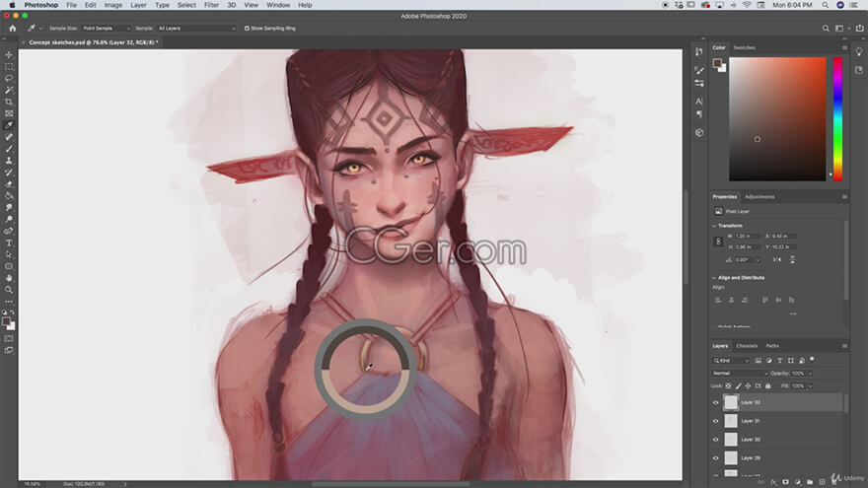Select the Horizontal Type tool
The width and height of the screenshot is (868, 488).
pos(9,243)
